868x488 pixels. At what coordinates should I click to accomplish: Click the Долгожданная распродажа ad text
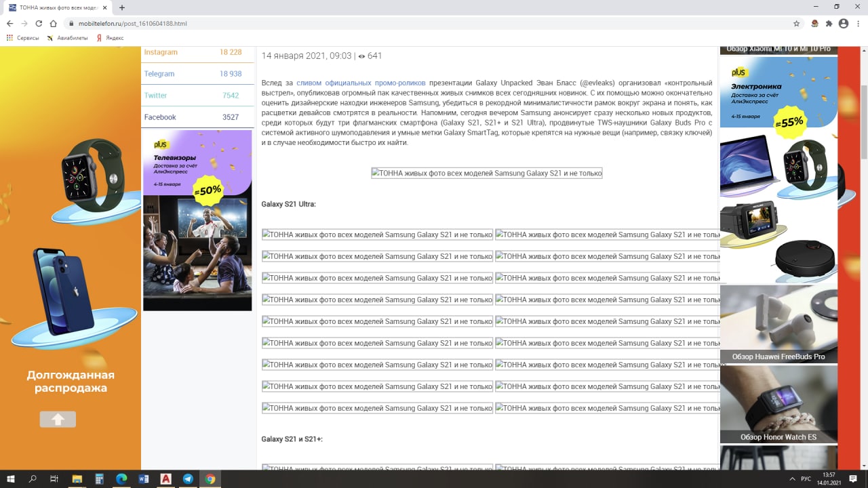(x=71, y=382)
